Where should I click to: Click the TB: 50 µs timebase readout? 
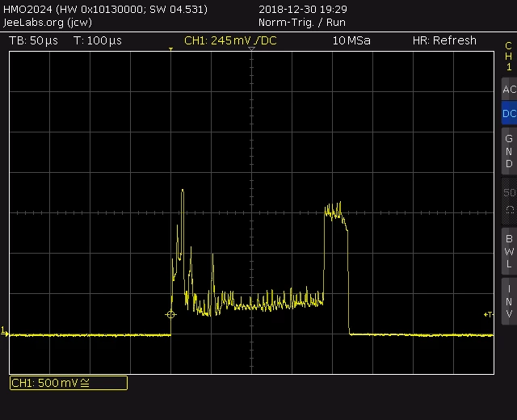[33, 40]
